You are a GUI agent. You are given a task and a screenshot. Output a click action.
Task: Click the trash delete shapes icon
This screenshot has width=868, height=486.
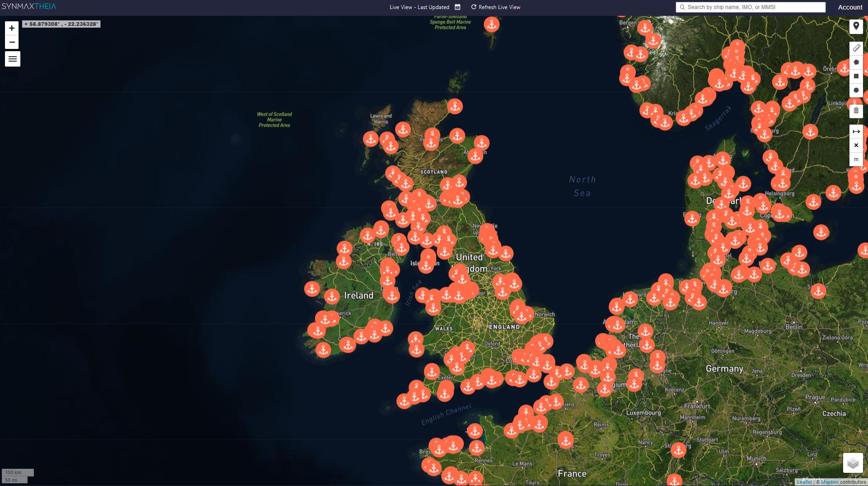856,111
